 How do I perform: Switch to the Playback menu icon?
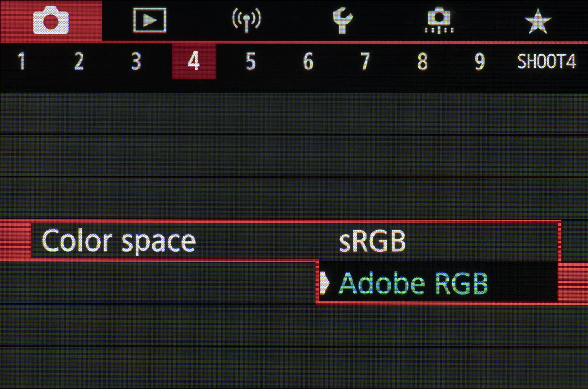[149, 21]
